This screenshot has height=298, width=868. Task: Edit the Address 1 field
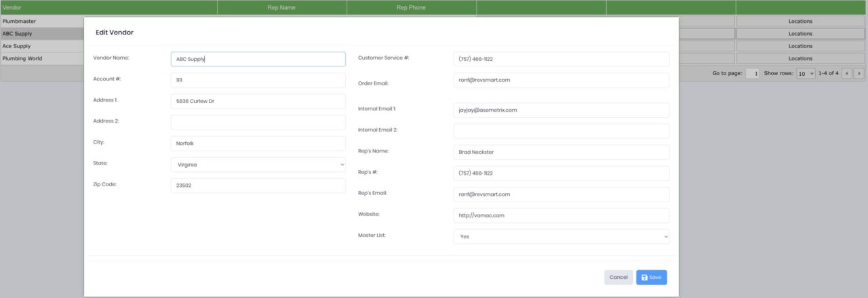(258, 101)
